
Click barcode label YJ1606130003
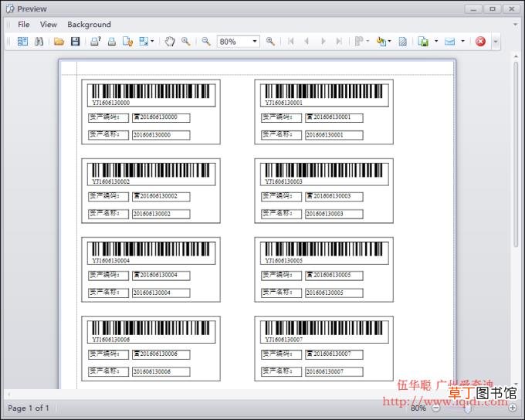[x=283, y=181]
